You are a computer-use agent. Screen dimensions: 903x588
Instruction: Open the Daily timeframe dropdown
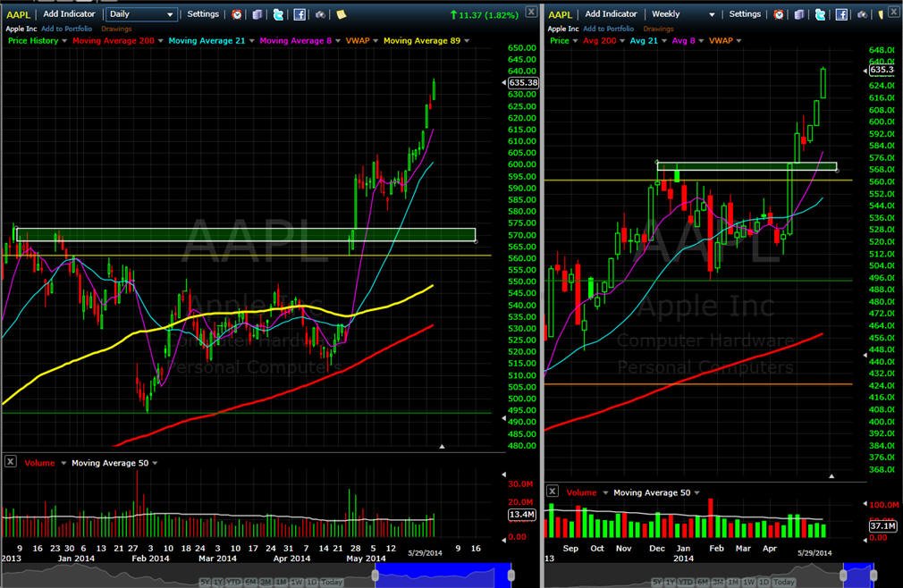pyautogui.click(x=141, y=14)
